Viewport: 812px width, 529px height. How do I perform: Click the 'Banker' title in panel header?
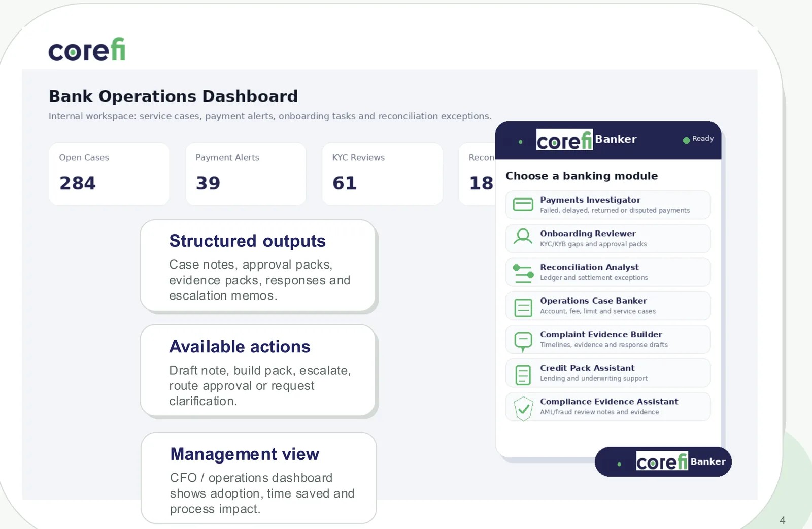click(x=616, y=139)
